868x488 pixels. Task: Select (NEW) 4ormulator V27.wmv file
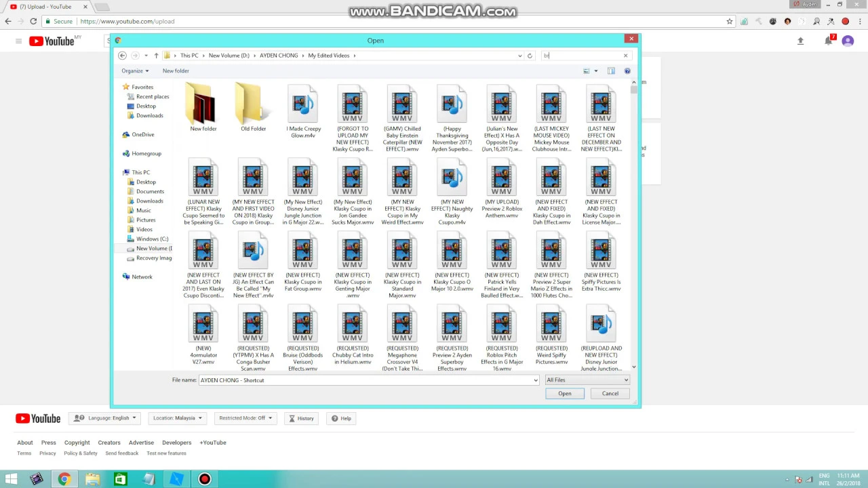(x=203, y=335)
